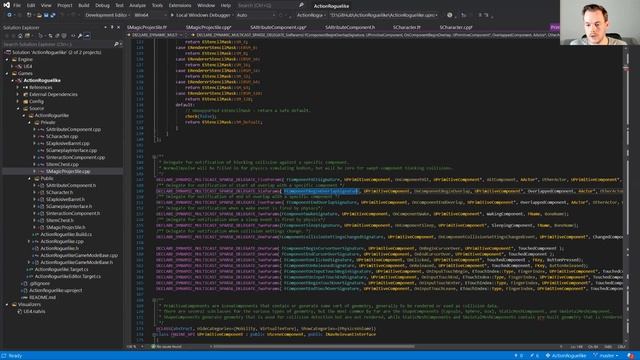Select ActionRoguelikeGameModeBase.cpp file
This screenshot has width=640, height=360.
tap(79, 255)
